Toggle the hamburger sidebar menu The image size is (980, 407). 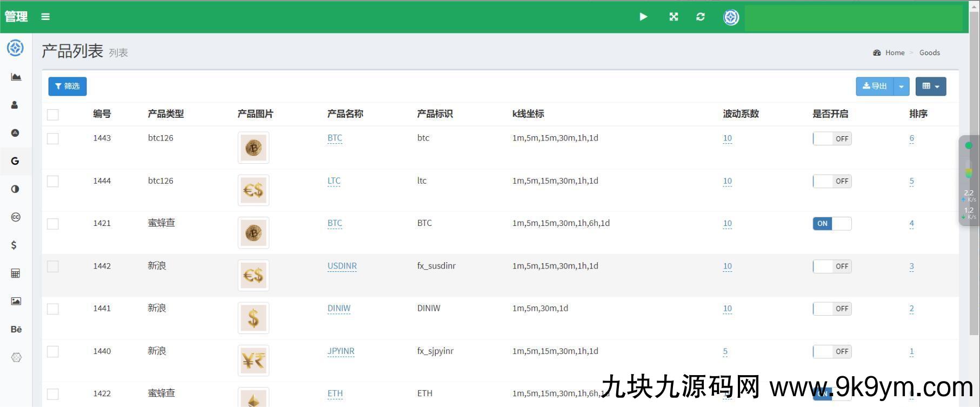click(x=45, y=17)
